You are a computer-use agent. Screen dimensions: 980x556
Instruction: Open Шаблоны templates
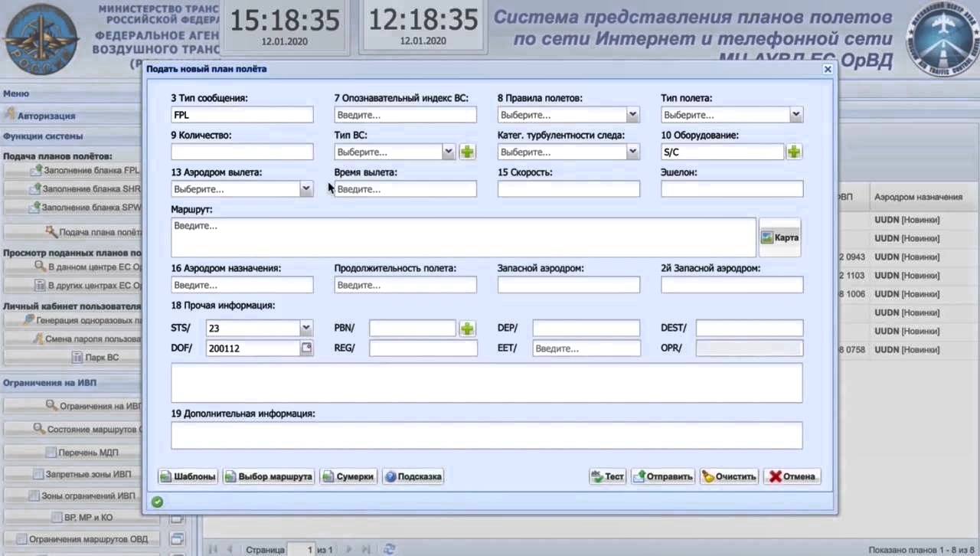click(x=188, y=476)
